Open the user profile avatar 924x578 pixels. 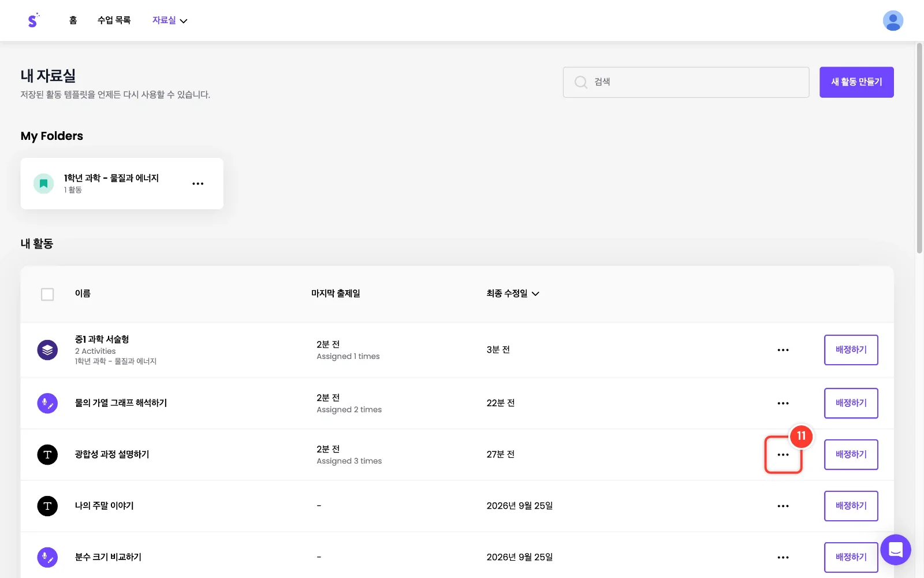pos(893,21)
